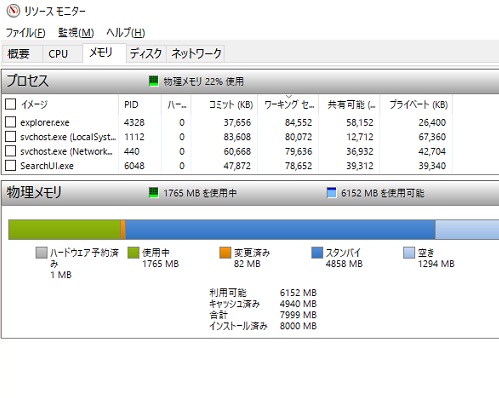Image resolution: width=499 pixels, height=398 pixels.
Task: Switch to the CPU tab
Action: tap(62, 54)
